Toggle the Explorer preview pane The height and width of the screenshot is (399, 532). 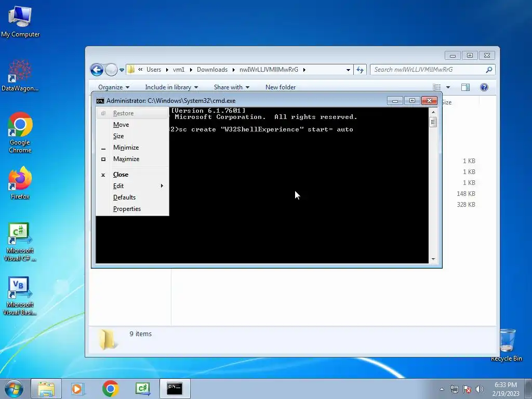[x=465, y=87]
